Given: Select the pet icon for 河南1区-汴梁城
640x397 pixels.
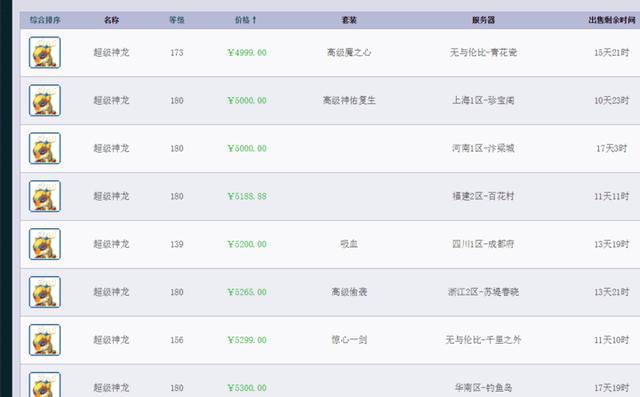Looking at the screenshot, I should click(45, 148).
